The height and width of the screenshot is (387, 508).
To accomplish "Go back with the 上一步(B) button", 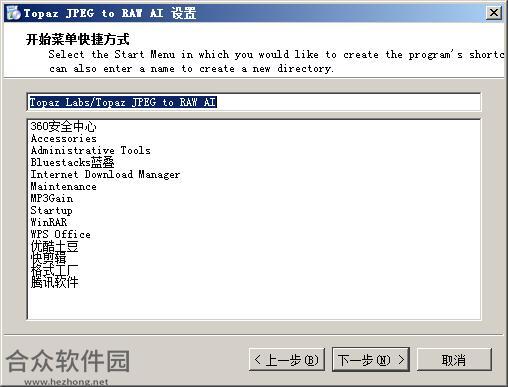I will point(287,359).
